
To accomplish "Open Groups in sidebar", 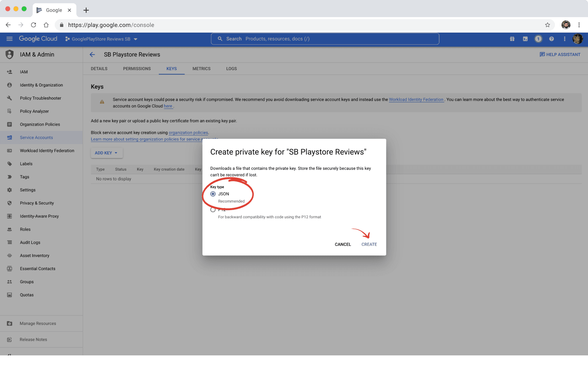I will pyautogui.click(x=41, y=282).
